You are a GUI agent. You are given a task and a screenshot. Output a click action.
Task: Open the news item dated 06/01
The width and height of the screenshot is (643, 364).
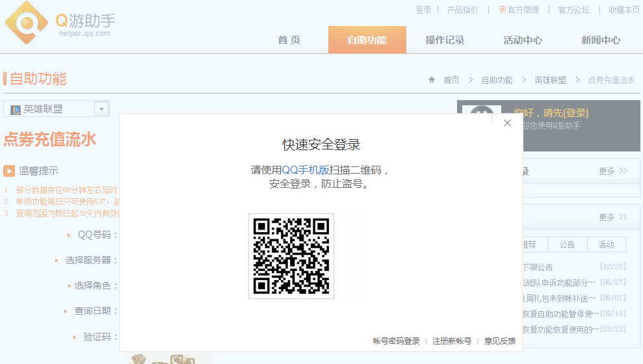click(x=559, y=298)
